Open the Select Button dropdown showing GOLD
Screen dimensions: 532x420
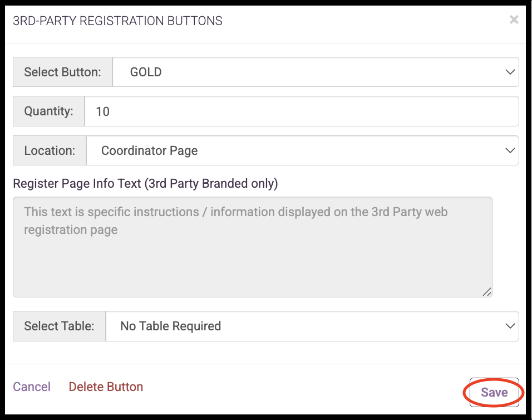point(315,72)
